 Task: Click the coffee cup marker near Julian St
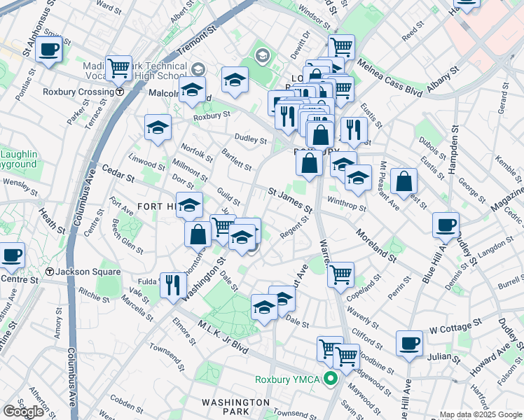[x=409, y=343]
